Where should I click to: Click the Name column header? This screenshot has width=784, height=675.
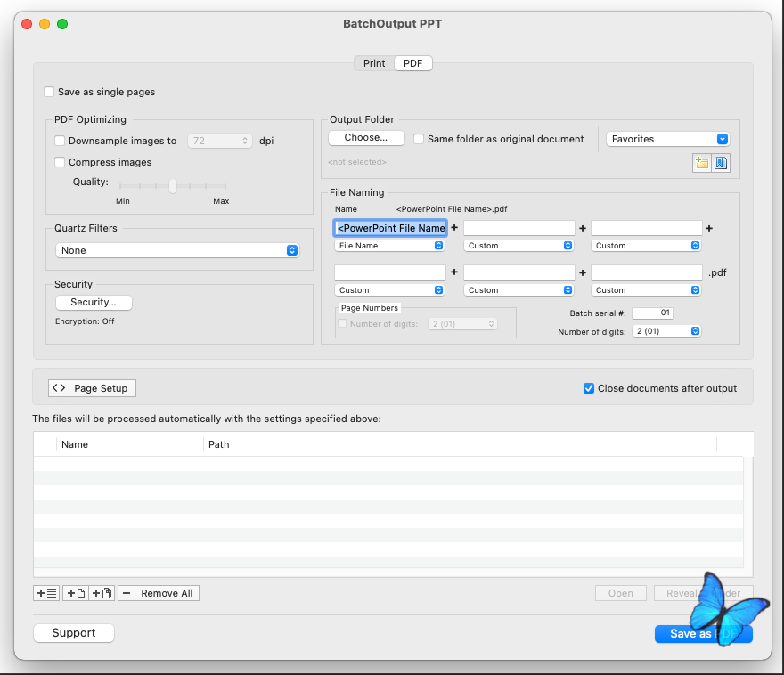[129, 444]
